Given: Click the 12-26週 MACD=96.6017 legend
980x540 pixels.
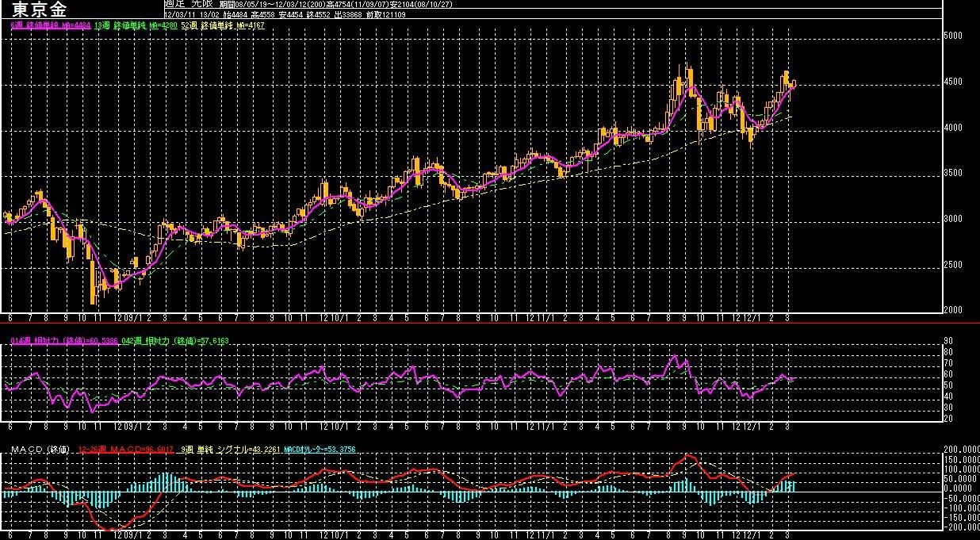Looking at the screenshot, I should (x=126, y=450).
